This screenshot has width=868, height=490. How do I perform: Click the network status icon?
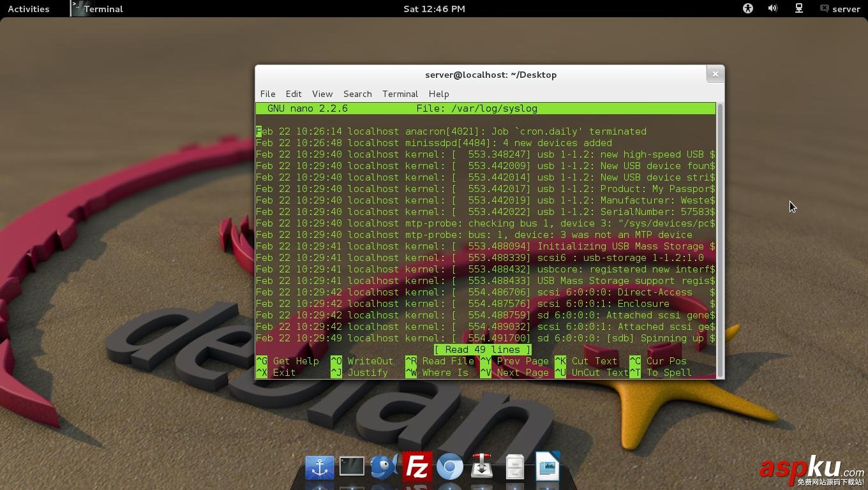[798, 8]
